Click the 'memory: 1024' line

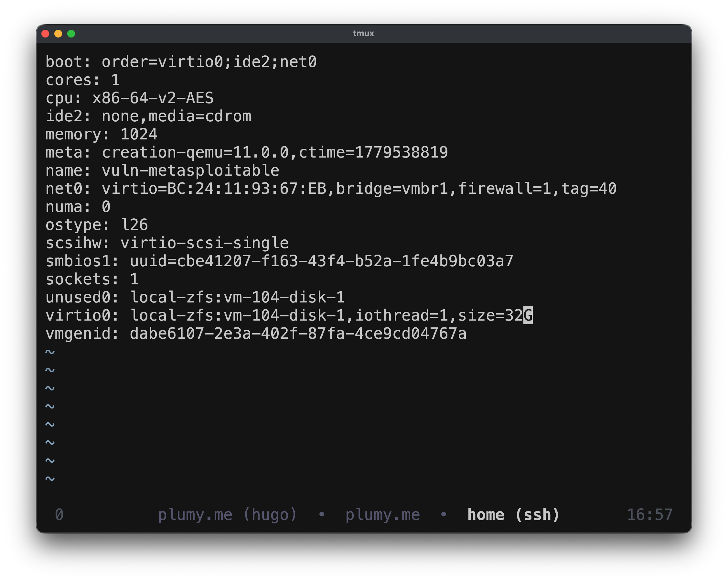click(101, 135)
